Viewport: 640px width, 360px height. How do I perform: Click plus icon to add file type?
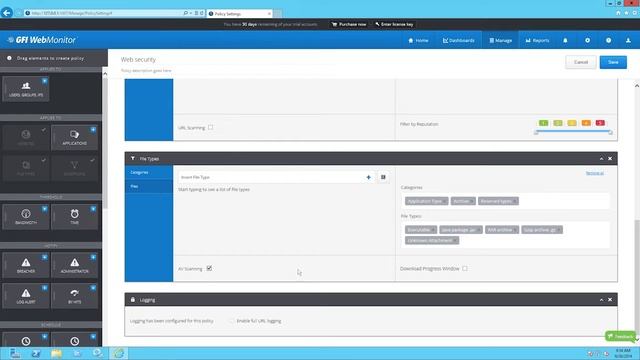coord(368,177)
